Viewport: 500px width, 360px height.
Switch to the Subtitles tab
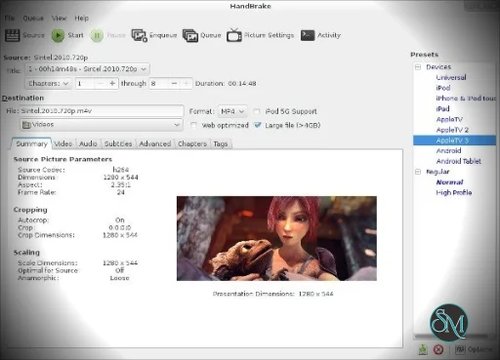[x=118, y=144]
